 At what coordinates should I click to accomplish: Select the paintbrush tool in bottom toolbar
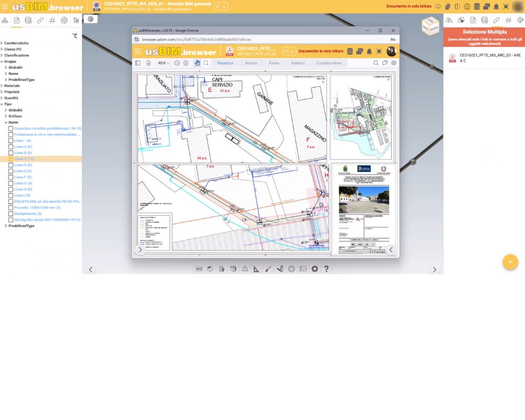pos(268,269)
